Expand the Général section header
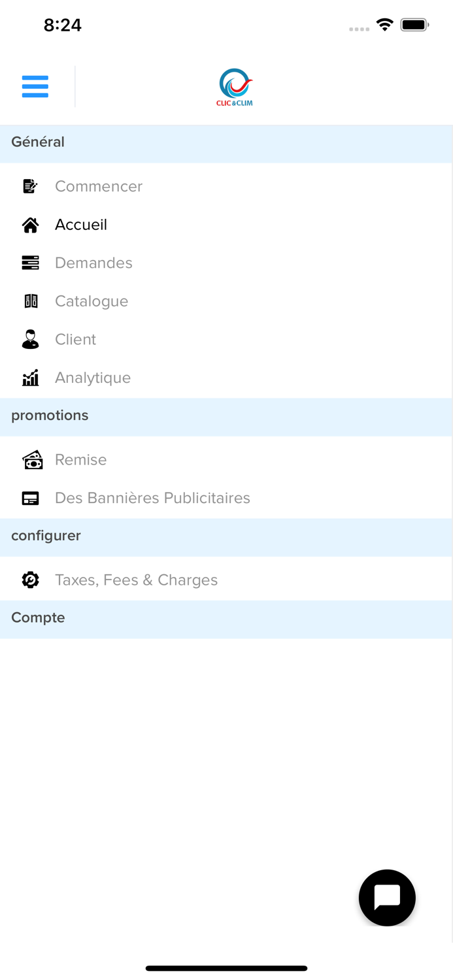Screen dimensions: 453x980 tap(37, 142)
